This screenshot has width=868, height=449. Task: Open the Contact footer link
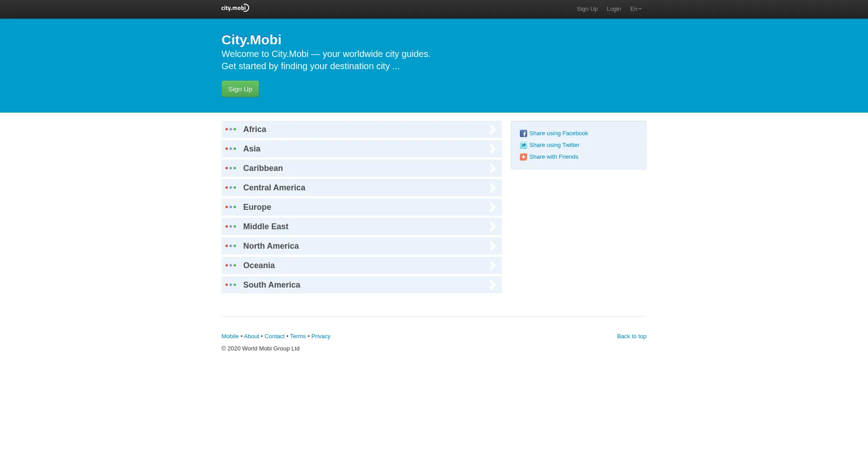point(274,336)
